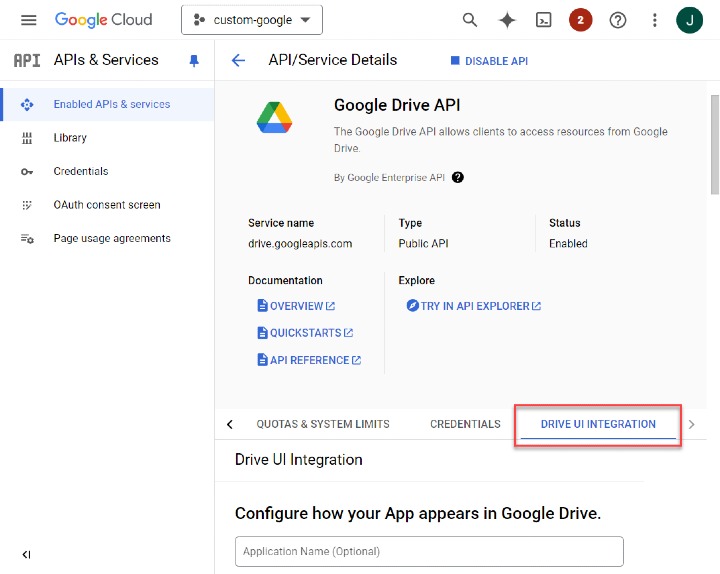Click the Disable API button
Viewport: 720px width, 574px height.
click(x=489, y=61)
